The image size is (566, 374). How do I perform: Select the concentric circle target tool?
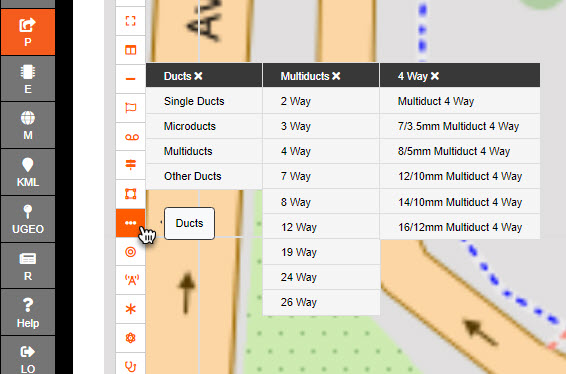(130, 252)
